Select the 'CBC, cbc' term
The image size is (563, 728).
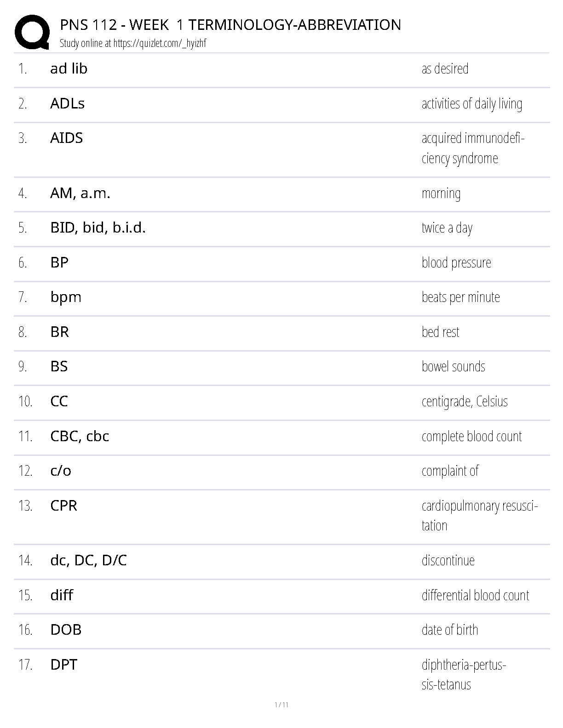coord(80,436)
